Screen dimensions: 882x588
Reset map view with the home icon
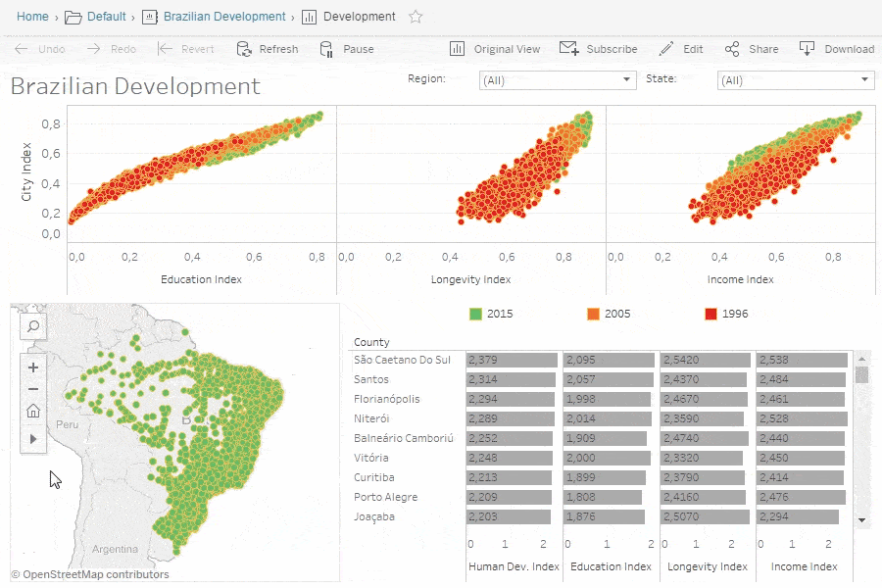[x=32, y=413]
